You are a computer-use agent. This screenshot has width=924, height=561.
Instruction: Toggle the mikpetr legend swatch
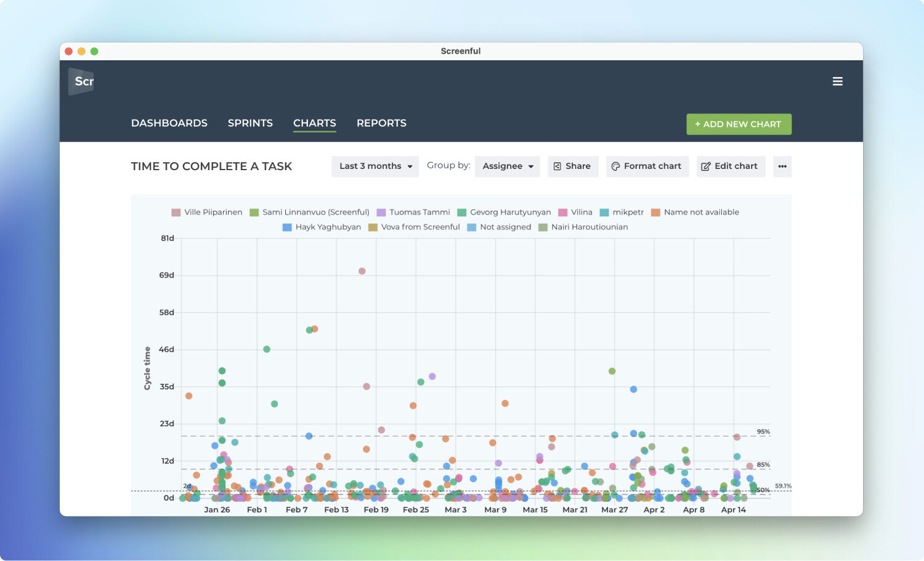(604, 212)
